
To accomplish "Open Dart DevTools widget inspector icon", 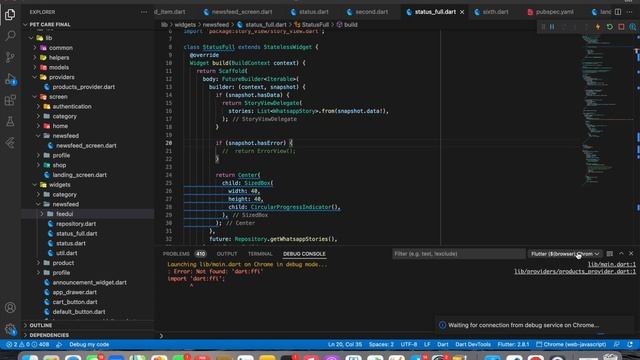I will (x=633, y=27).
